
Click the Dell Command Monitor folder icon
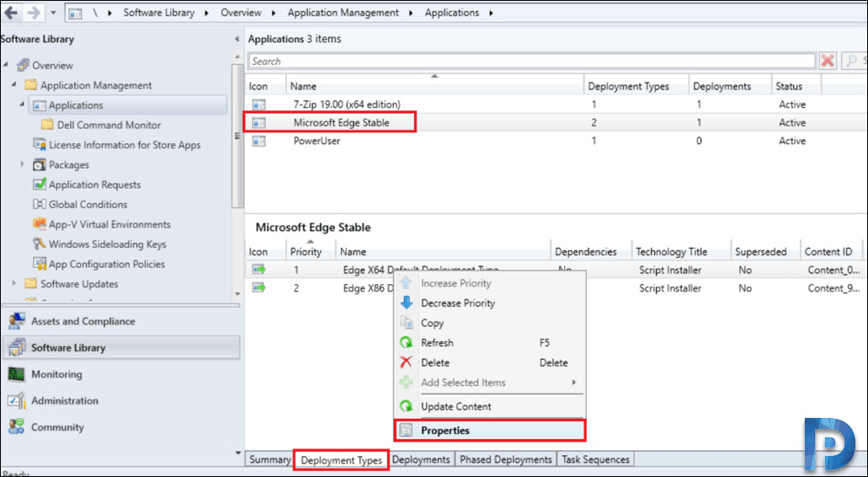tap(48, 125)
